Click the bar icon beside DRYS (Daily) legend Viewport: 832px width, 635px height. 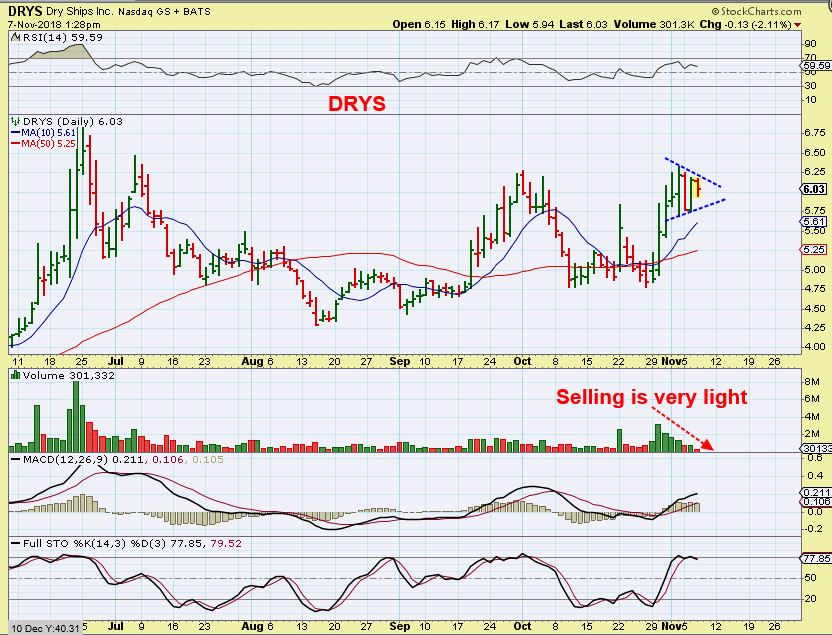click(x=15, y=121)
